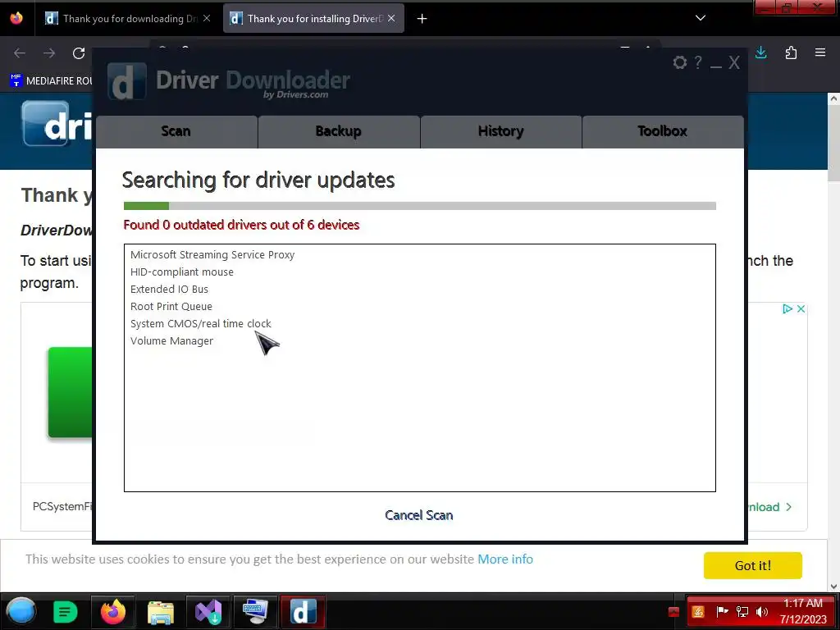
Task: Select HID-compliant mouse entry
Action: click(182, 272)
